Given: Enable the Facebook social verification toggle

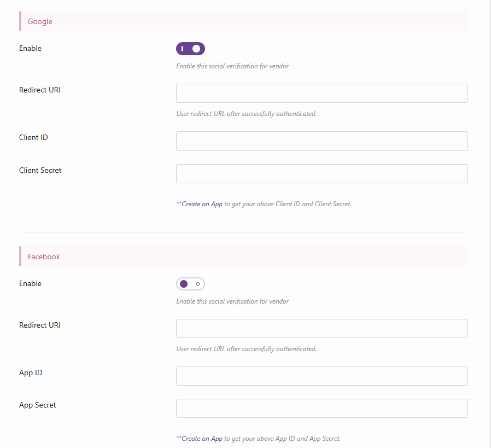Looking at the screenshot, I should click(x=190, y=284).
